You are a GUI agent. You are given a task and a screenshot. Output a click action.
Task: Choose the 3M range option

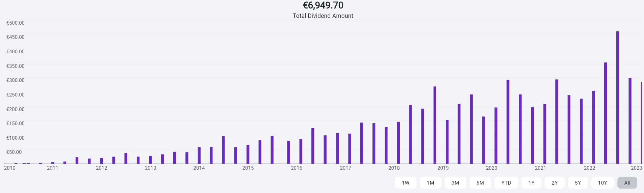click(455, 183)
